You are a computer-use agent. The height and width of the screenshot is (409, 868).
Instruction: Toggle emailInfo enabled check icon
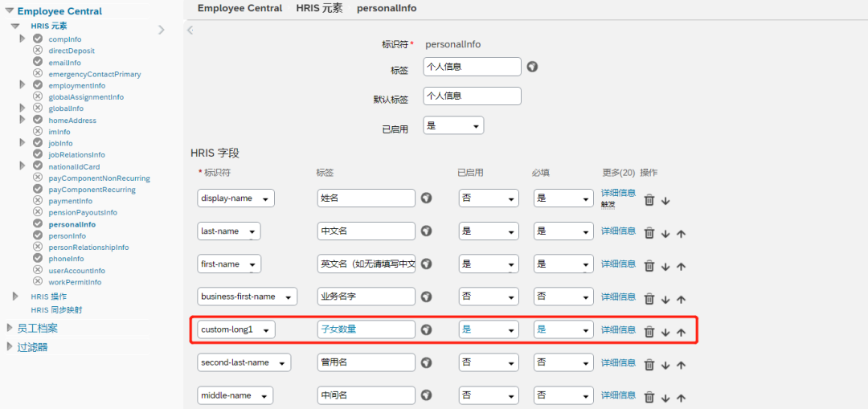(x=38, y=61)
